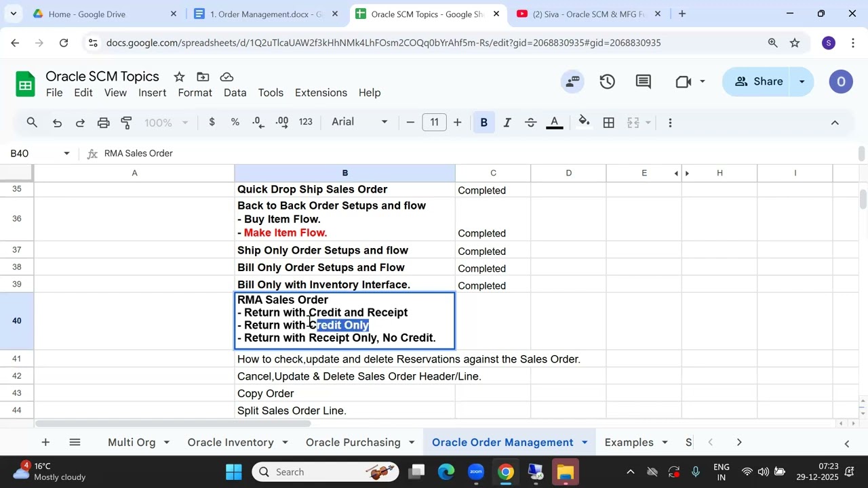Open more toolbar options
Viewport: 868px width, 488px height.
point(670,123)
